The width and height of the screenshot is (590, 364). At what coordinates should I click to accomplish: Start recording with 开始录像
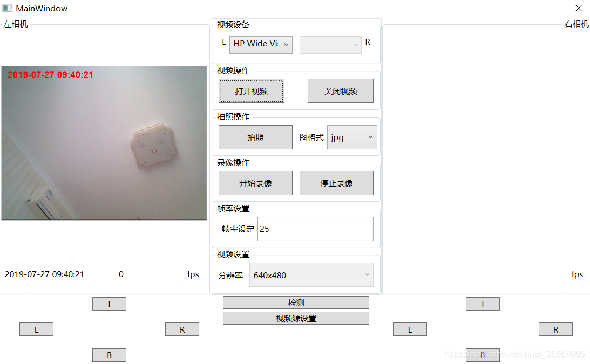[x=255, y=183]
